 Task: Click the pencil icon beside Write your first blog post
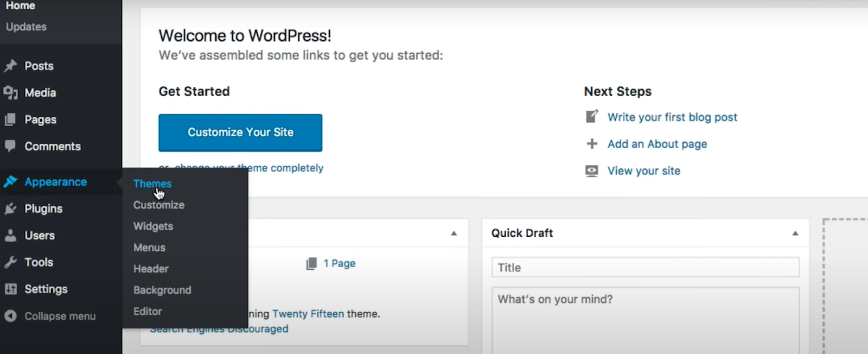[591, 116]
